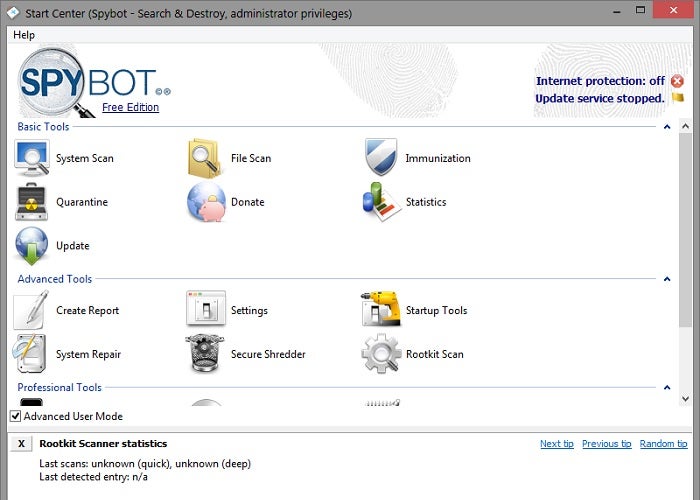
Task: Click the Free Edition link
Action: pos(130,107)
